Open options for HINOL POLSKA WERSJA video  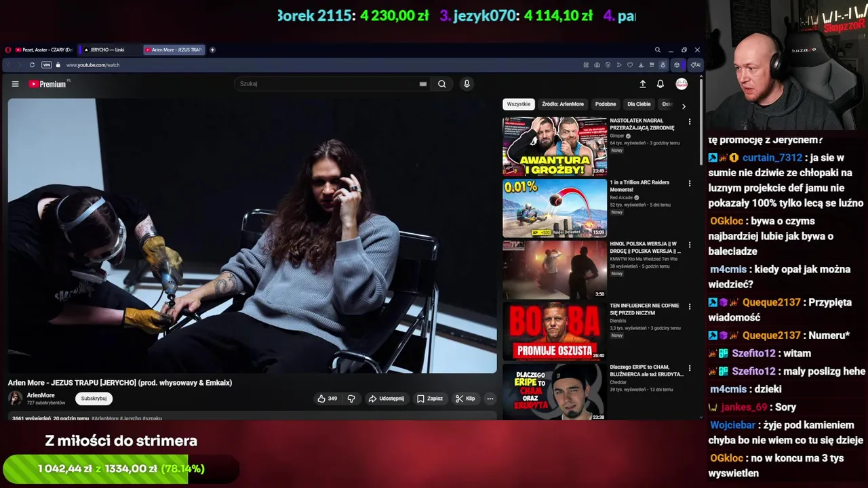[x=690, y=245]
